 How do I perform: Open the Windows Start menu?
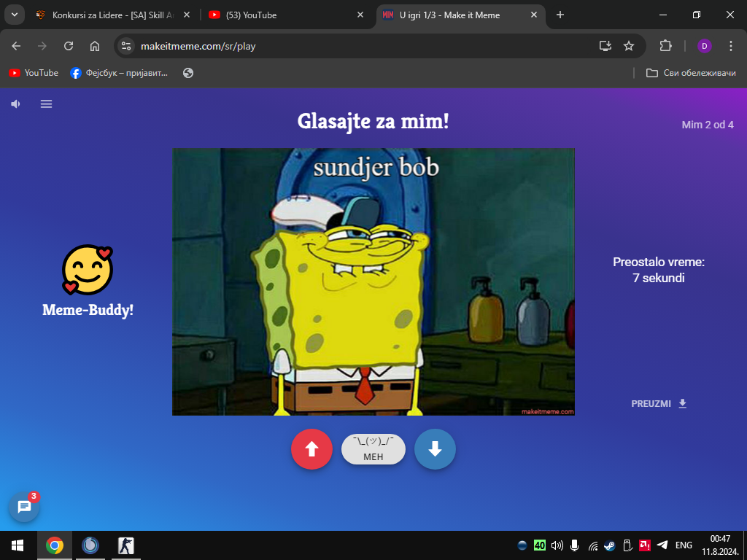tap(18, 545)
